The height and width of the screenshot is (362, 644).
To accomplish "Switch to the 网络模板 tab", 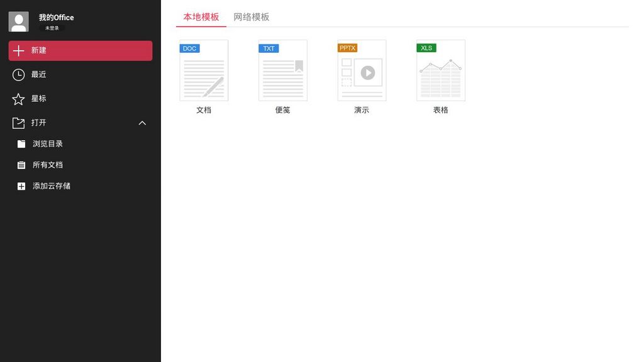I will click(x=252, y=17).
